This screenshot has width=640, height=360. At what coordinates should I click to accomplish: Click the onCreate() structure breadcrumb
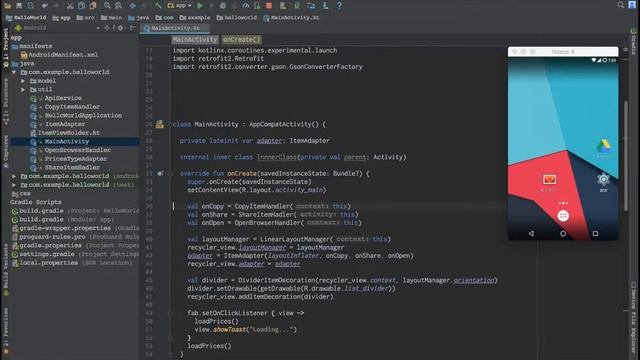pyautogui.click(x=242, y=40)
